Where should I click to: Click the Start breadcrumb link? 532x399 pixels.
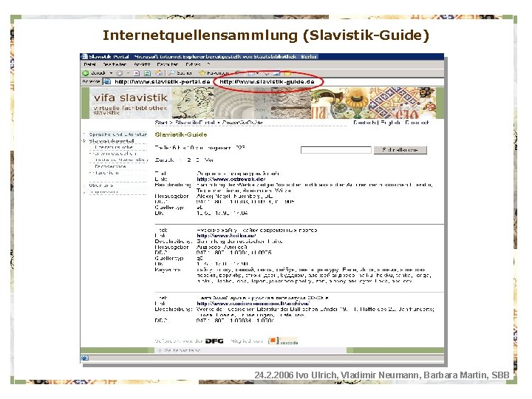click(162, 123)
